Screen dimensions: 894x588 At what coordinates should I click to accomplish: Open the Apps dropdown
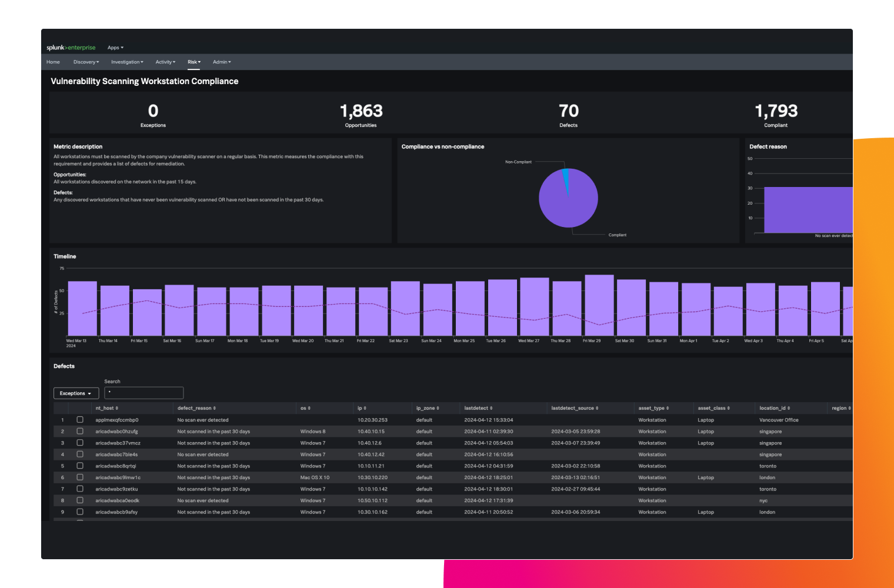coord(115,47)
